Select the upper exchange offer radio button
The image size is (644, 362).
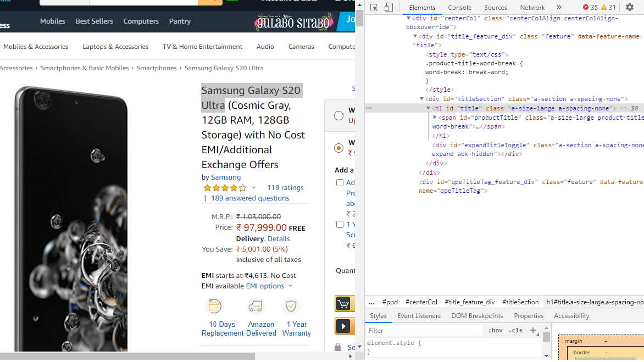click(339, 116)
